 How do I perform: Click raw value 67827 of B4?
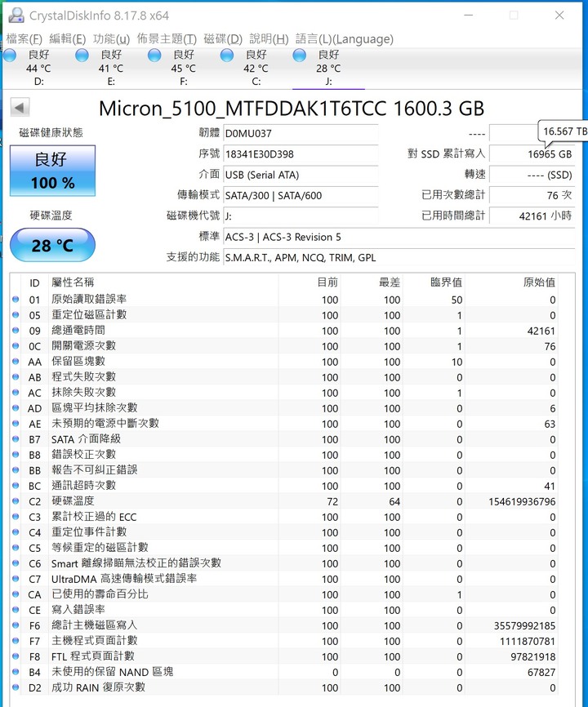click(541, 672)
